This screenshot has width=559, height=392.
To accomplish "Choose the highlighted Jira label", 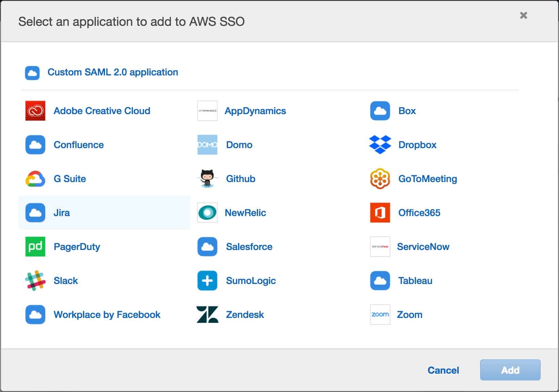I will coord(62,213).
